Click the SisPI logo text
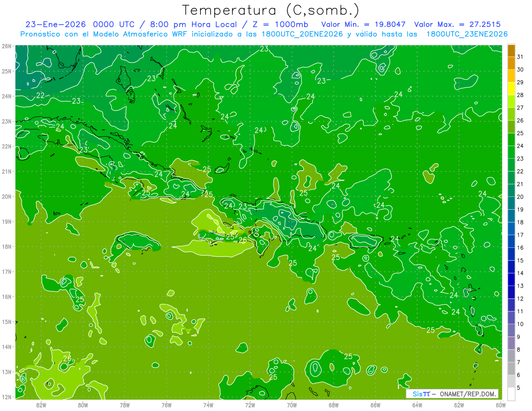532x411 pixels. 421,394
